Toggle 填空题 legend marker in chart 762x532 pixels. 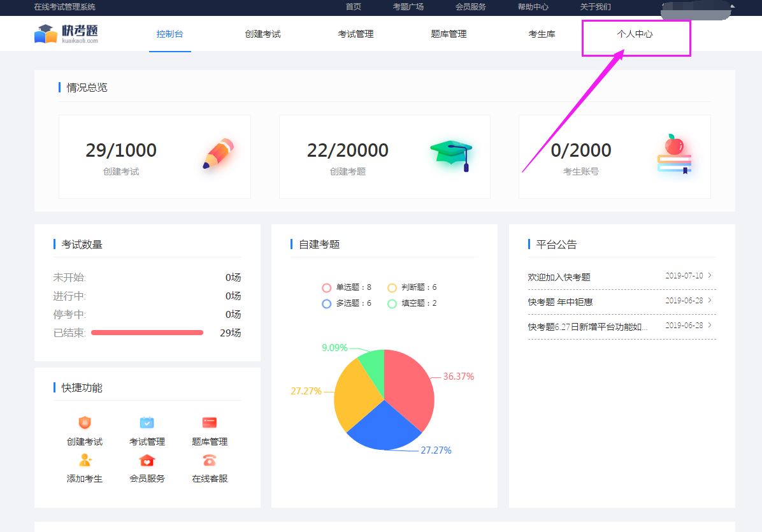[x=392, y=304]
